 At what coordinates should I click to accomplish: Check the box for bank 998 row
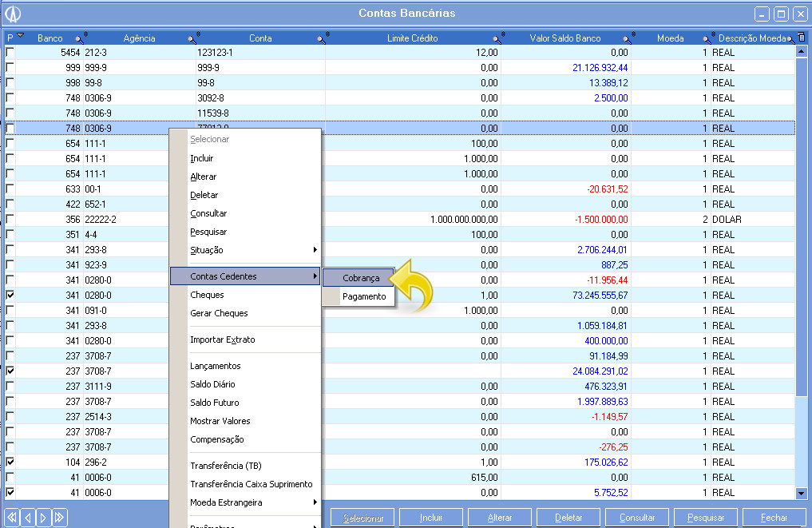pos(10,82)
